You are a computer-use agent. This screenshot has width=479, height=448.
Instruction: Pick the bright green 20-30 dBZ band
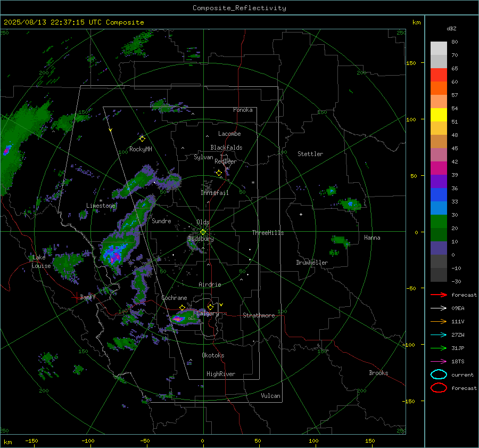coord(439,222)
